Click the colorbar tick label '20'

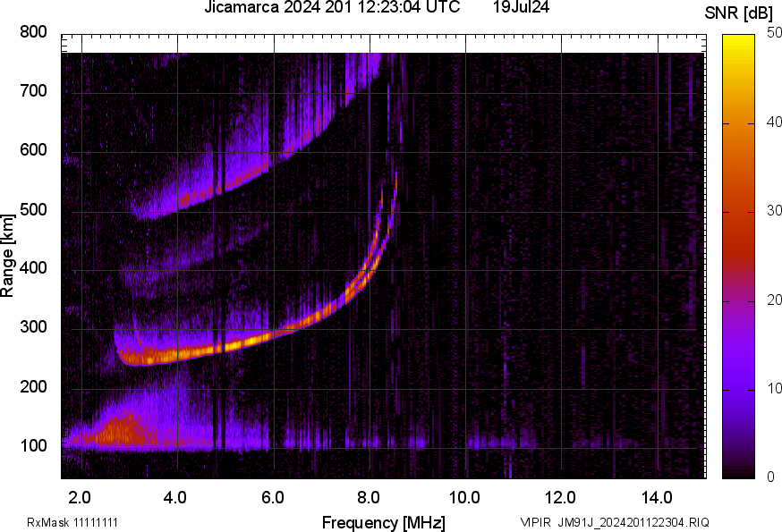(774, 300)
